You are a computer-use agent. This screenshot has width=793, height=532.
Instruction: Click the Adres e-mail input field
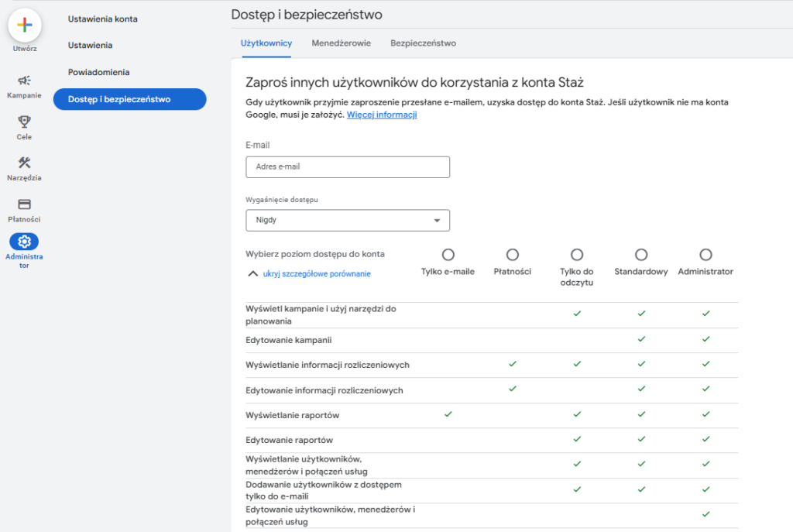coord(347,166)
